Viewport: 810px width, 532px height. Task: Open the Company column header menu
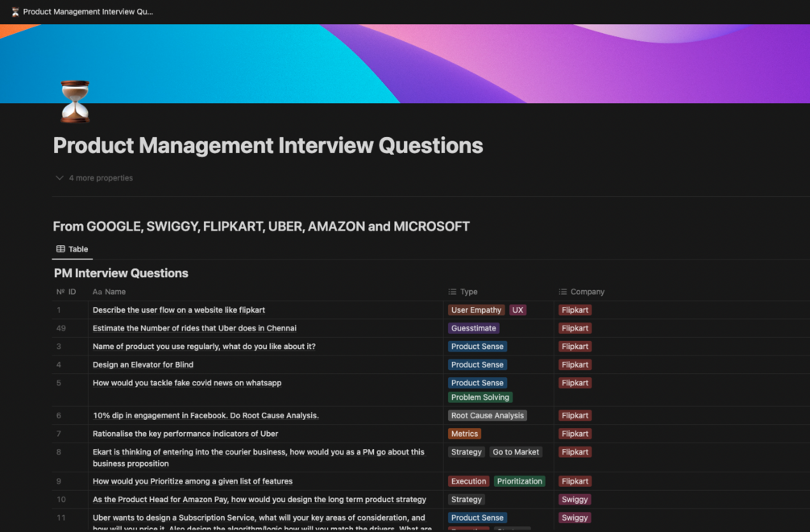click(582, 292)
